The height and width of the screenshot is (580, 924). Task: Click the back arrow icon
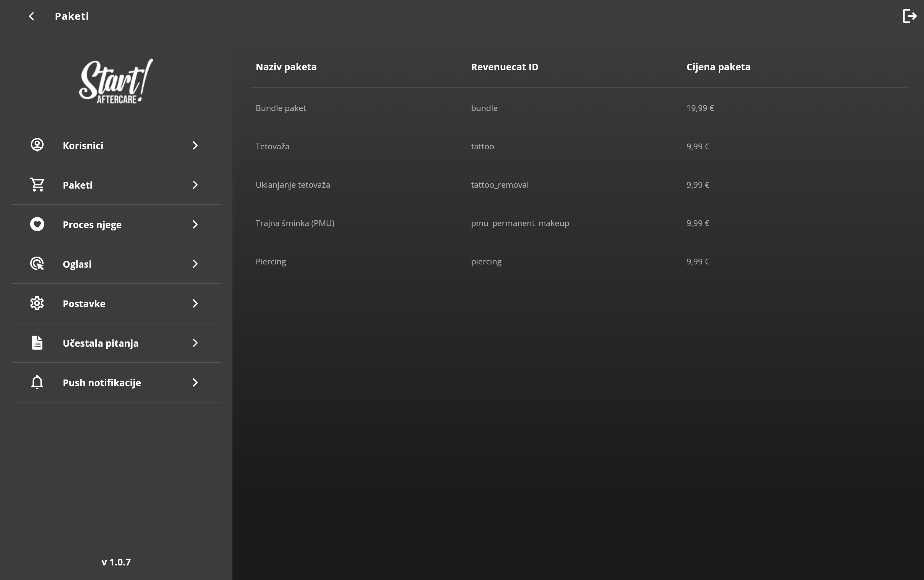pyautogui.click(x=31, y=16)
